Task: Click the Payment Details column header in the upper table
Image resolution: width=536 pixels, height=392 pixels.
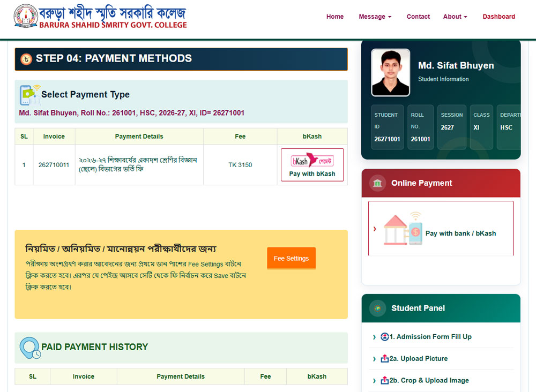Action: 139,136
